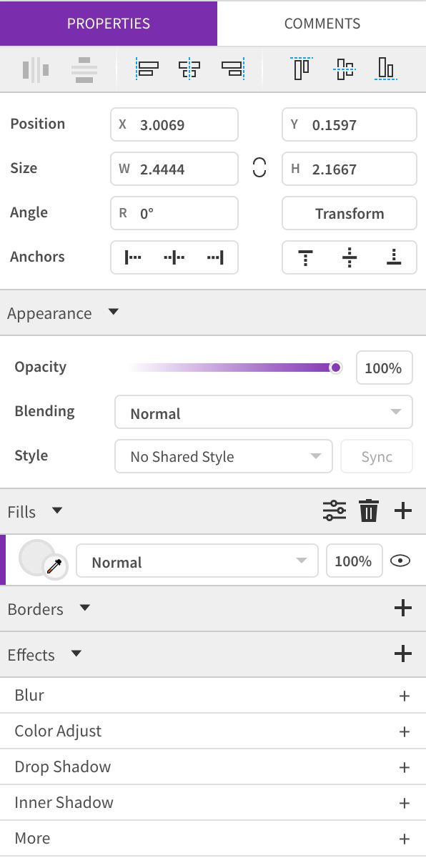Click the align horizontal centers icon
The image size is (426, 868).
click(189, 69)
